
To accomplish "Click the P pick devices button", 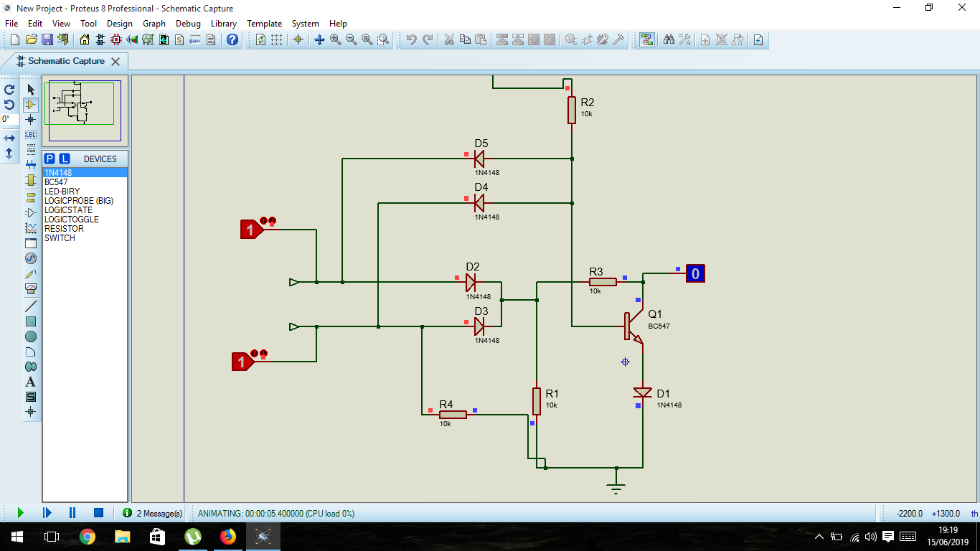I will [x=50, y=159].
